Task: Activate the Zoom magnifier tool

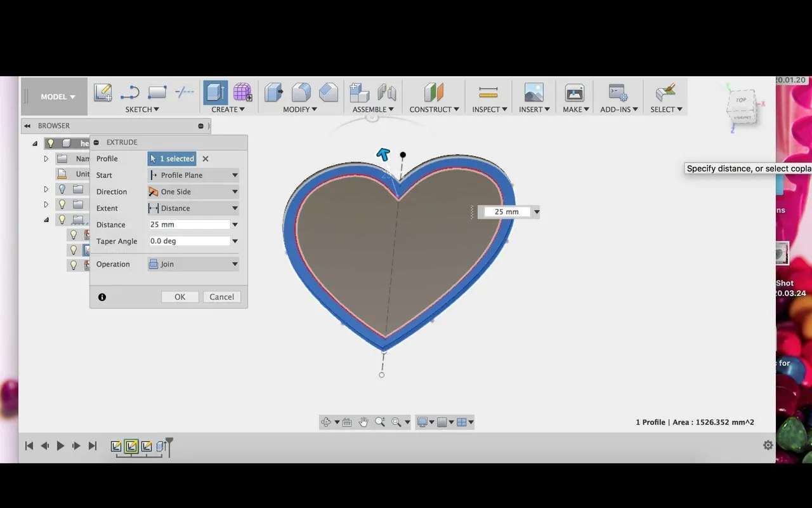Action: [x=380, y=422]
